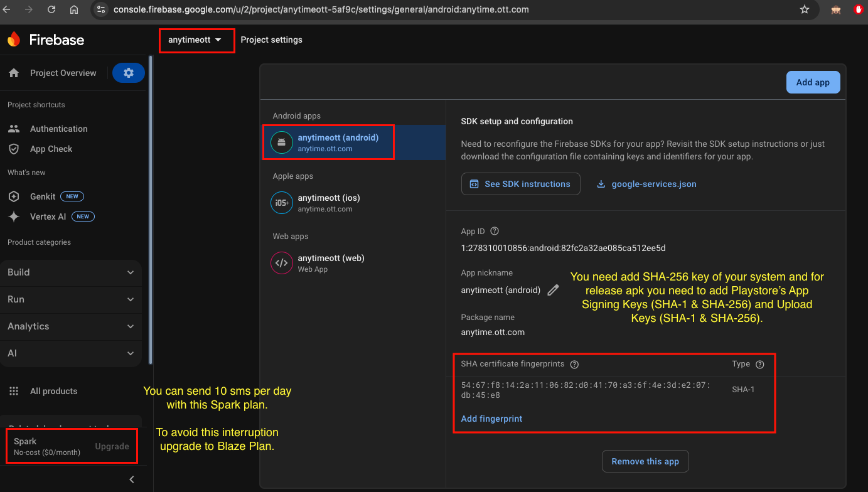Click the SHA-1 type label
This screenshot has width=868, height=492.
[x=743, y=390]
